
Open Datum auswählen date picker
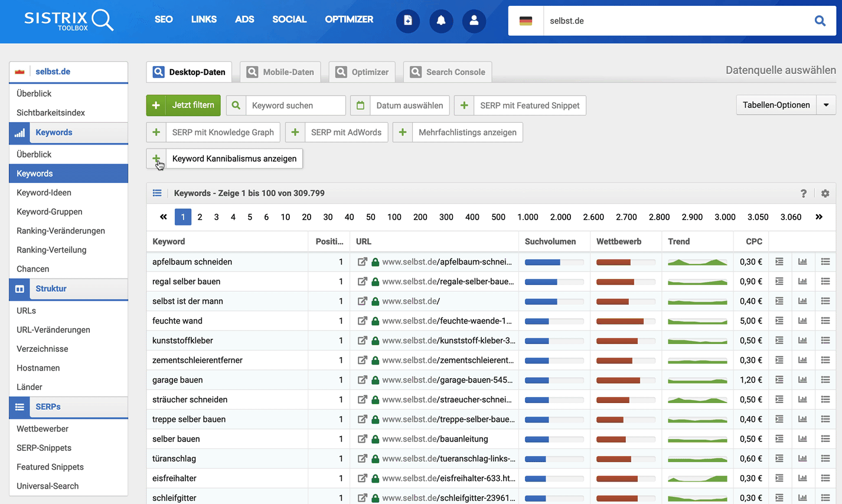[x=400, y=106]
